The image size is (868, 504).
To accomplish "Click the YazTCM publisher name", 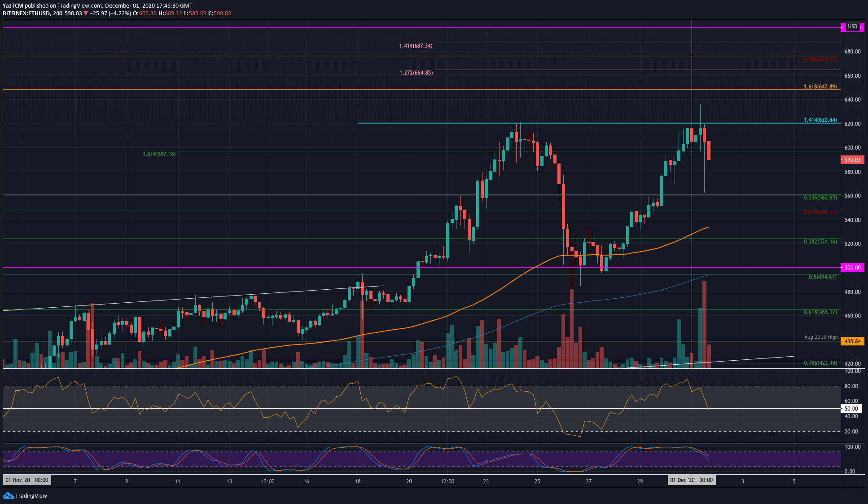I will pyautogui.click(x=13, y=6).
